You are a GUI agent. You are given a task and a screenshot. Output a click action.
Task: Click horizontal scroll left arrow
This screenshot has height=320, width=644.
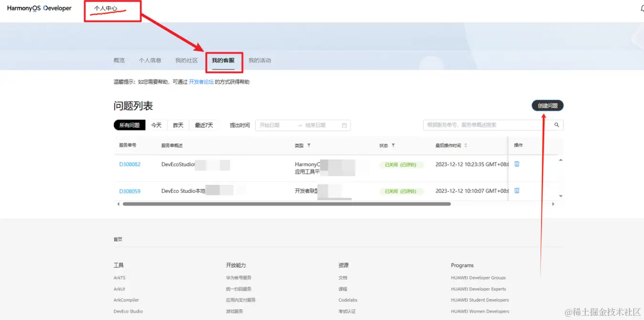point(118,204)
